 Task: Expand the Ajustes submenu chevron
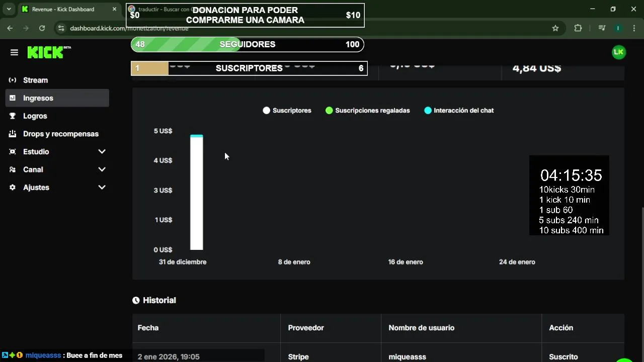pos(102,187)
